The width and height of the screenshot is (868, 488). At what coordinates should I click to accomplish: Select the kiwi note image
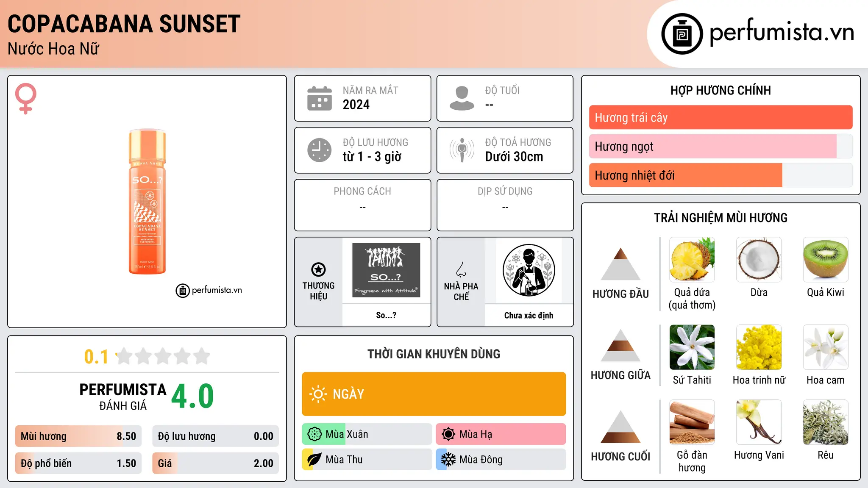(826, 260)
